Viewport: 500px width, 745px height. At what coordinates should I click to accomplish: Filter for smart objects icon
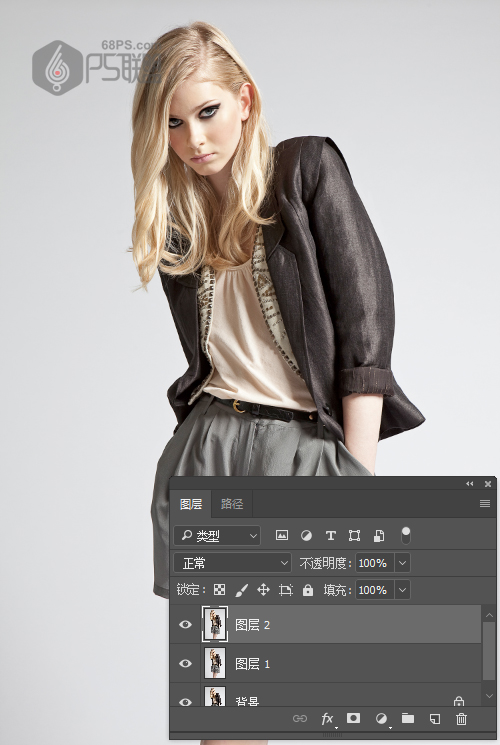click(x=379, y=535)
